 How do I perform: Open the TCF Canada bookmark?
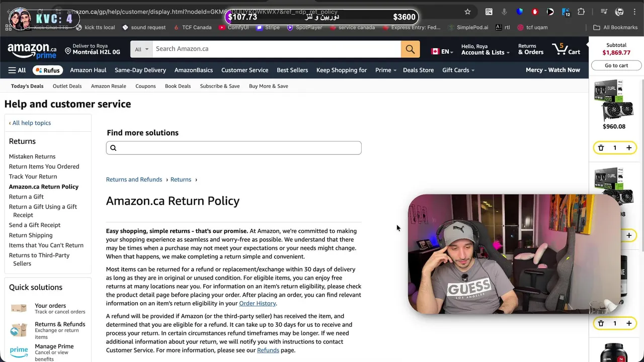pyautogui.click(x=192, y=27)
